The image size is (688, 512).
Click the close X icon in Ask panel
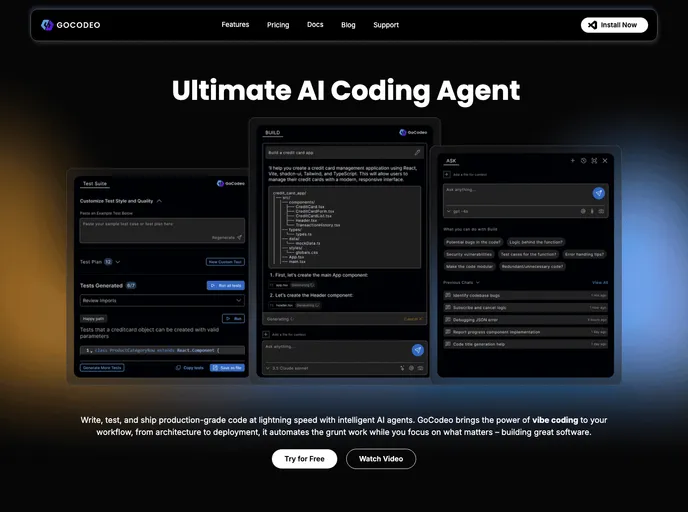(x=605, y=161)
